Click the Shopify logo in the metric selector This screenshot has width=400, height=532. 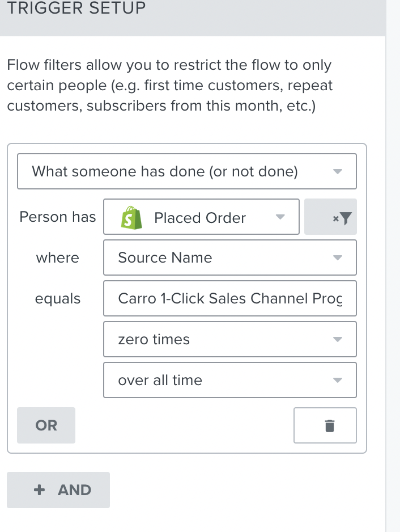click(131, 218)
